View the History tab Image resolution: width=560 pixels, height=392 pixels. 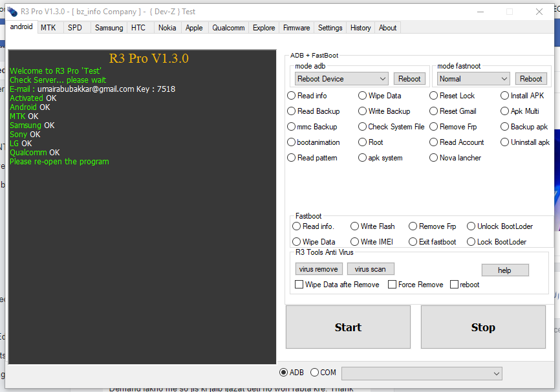point(360,28)
